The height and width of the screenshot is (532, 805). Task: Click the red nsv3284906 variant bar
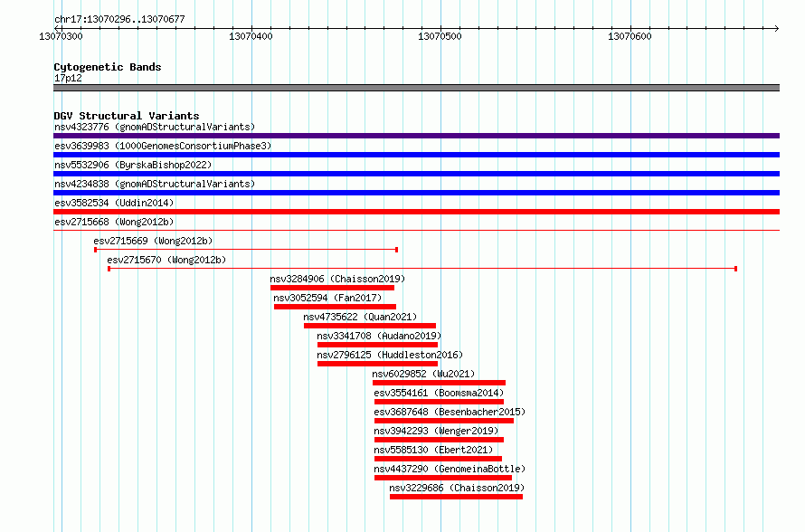point(332,288)
